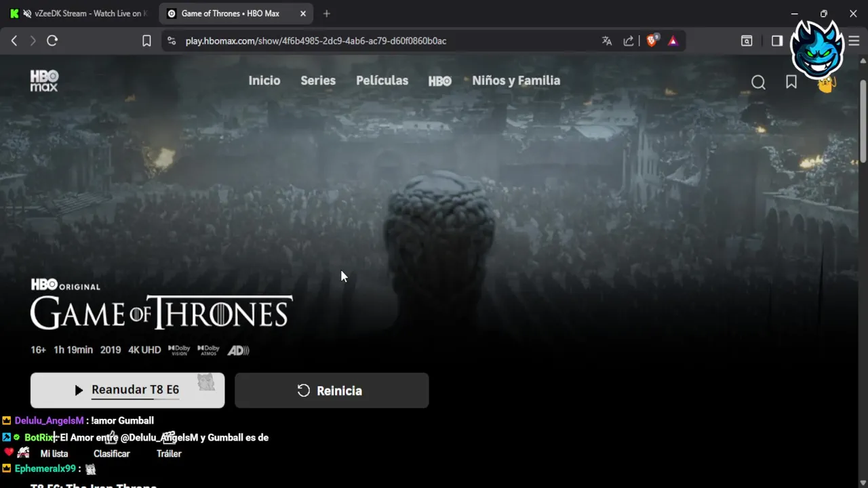Open the Películas navigation item
Image resolution: width=868 pixels, height=488 pixels.
[382, 81]
